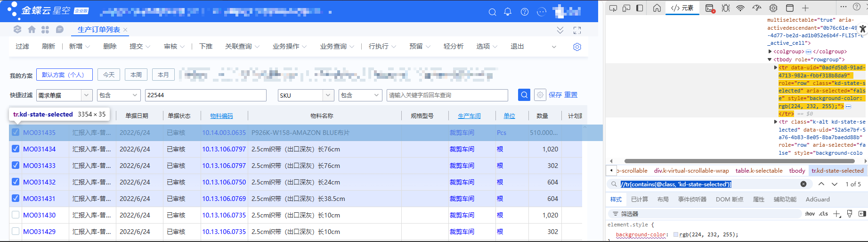Jump to the next search match
The image size is (868, 242).
835,184
